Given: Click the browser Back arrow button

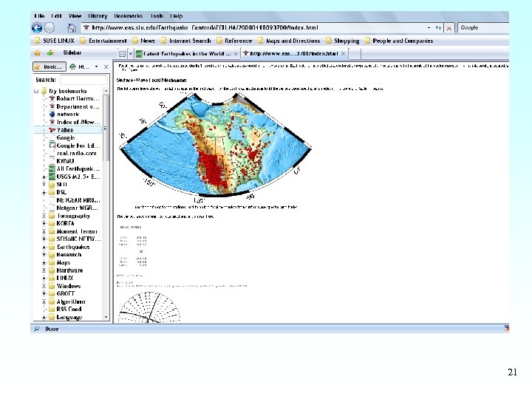Looking at the screenshot, I should pos(38,27).
